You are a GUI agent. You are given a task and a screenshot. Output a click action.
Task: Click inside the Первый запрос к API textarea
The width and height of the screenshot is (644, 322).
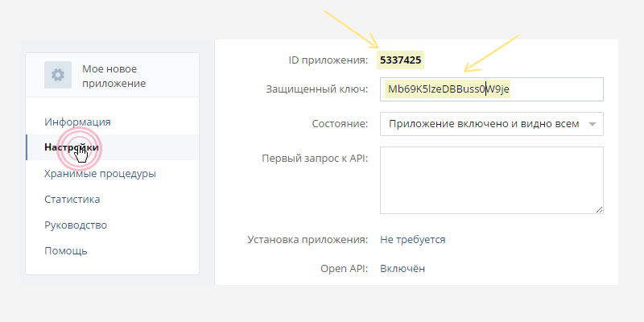point(491,180)
